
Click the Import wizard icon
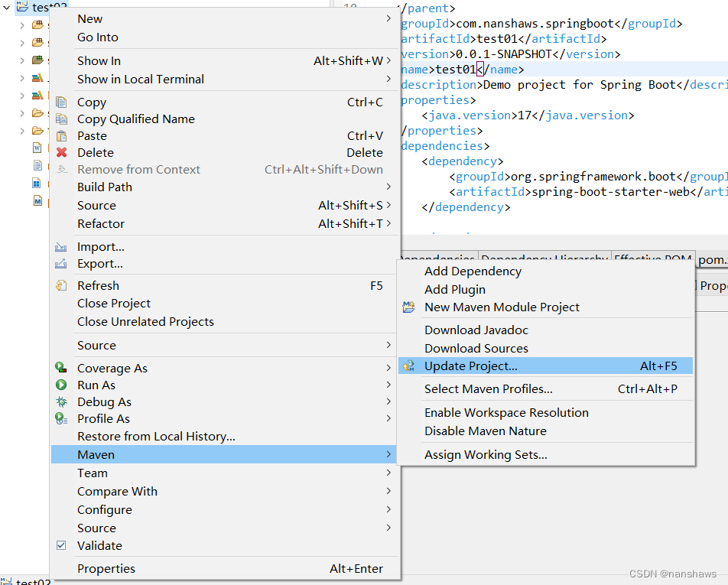coord(62,246)
